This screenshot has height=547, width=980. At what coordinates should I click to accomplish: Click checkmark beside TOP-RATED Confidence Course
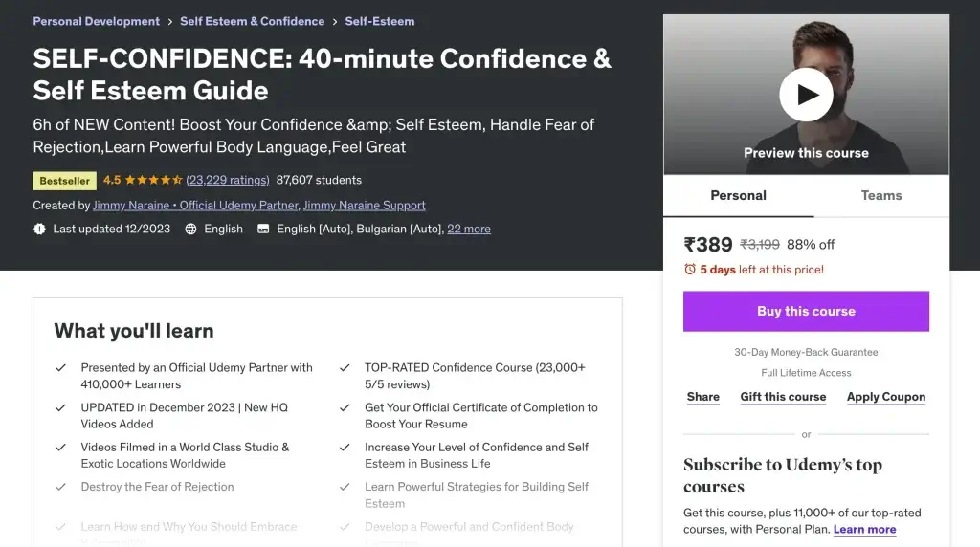(x=345, y=368)
